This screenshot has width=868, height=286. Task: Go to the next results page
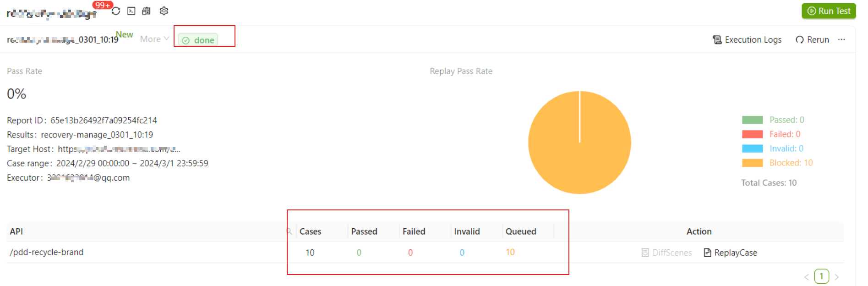[837, 277]
